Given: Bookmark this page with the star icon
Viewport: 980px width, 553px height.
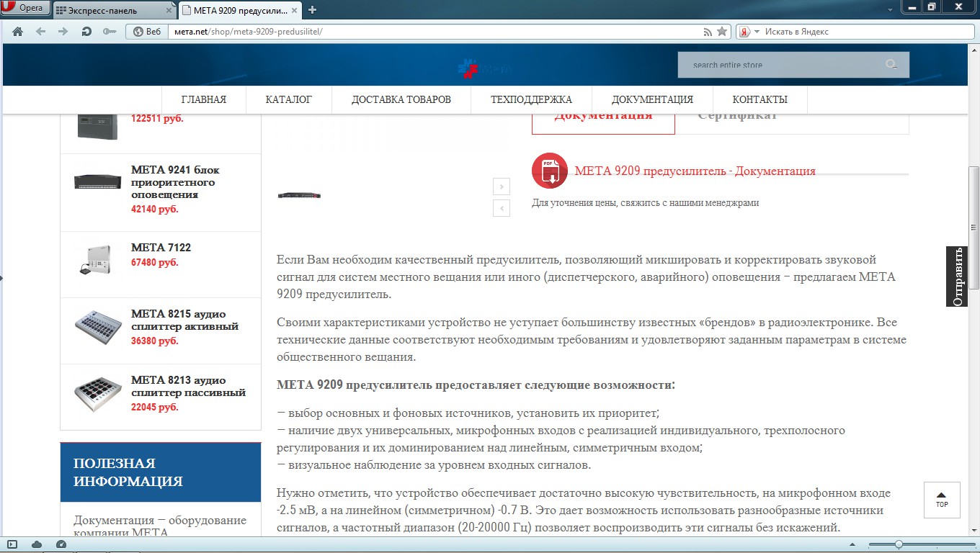Looking at the screenshot, I should coord(722,32).
